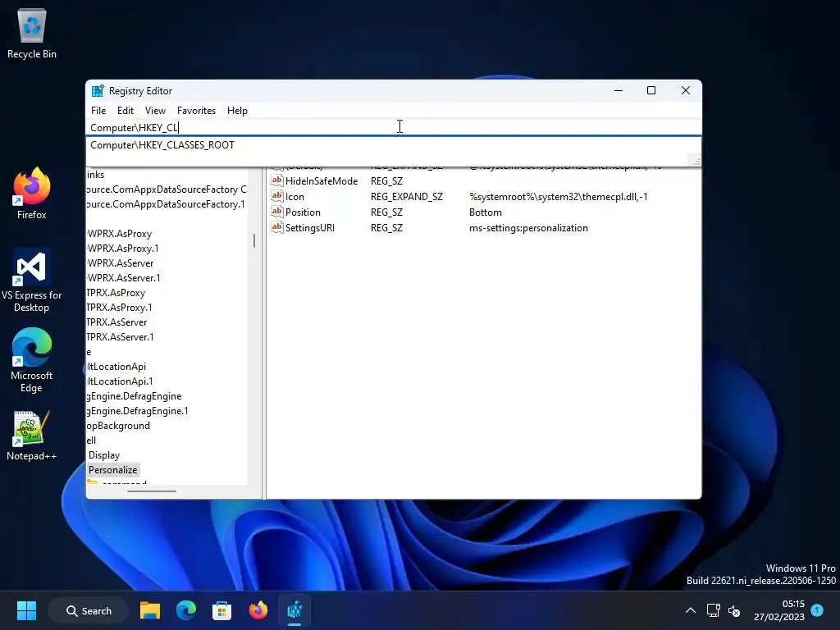Click the ms-settings:personalization data cell

[x=528, y=228]
